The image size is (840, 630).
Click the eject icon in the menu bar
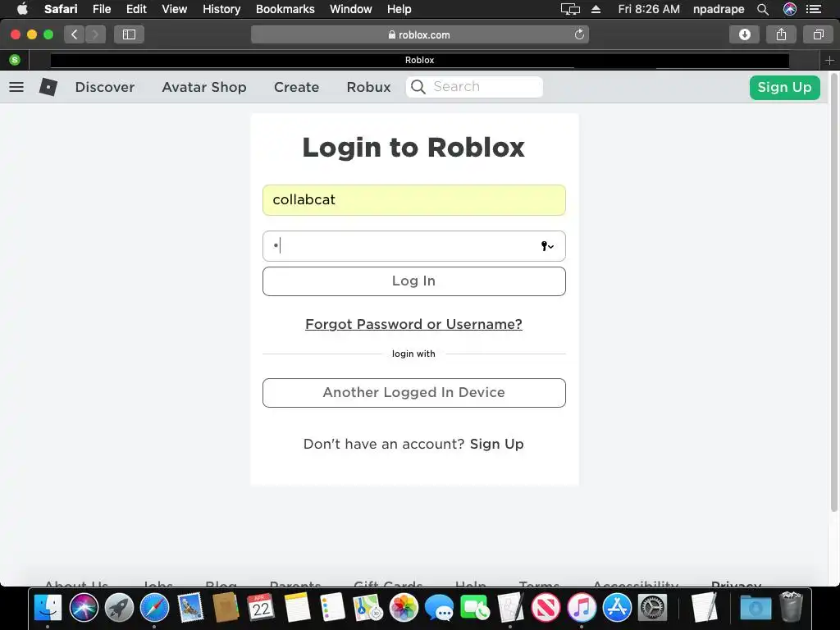click(596, 9)
